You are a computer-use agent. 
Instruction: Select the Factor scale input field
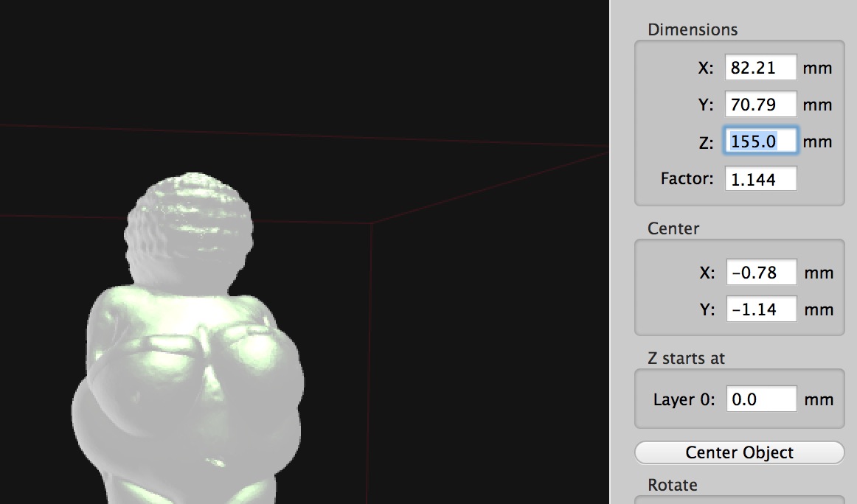760,178
